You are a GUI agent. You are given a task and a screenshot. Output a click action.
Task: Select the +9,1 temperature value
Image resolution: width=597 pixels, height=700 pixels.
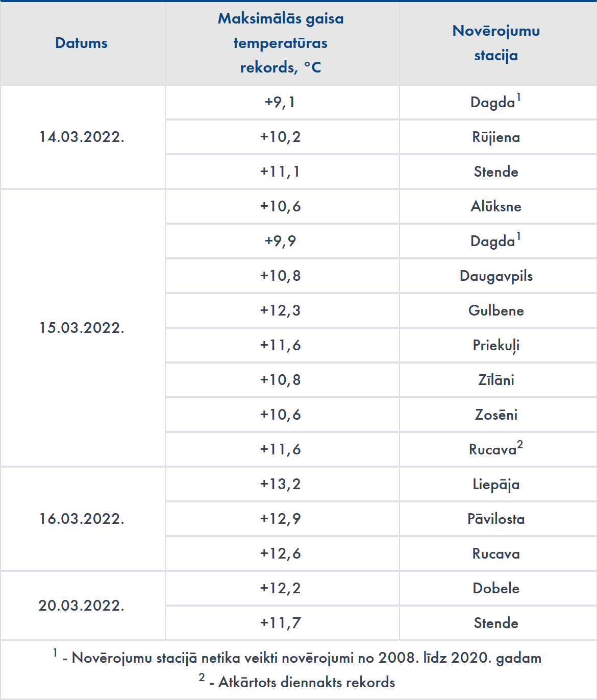point(281,102)
